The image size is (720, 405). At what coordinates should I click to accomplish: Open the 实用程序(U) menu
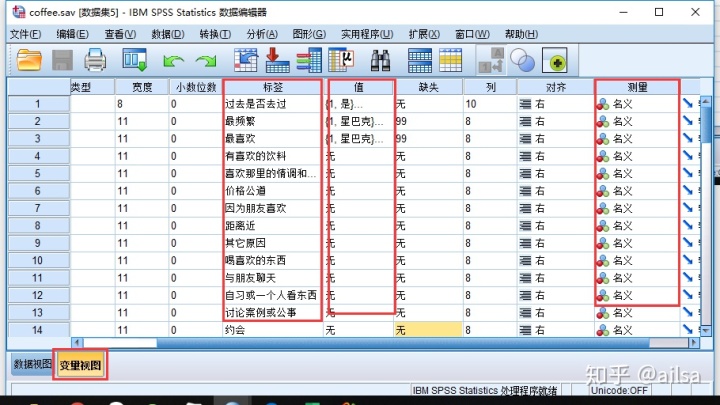[367, 34]
